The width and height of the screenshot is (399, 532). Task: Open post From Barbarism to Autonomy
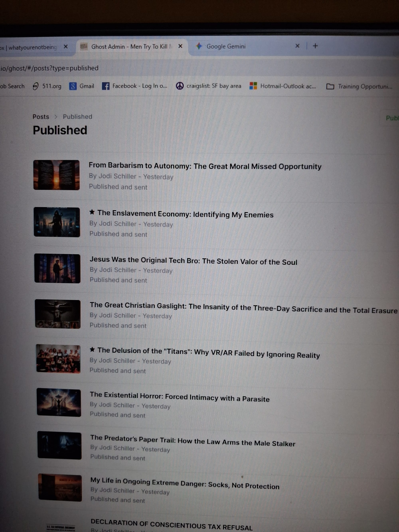[205, 166]
